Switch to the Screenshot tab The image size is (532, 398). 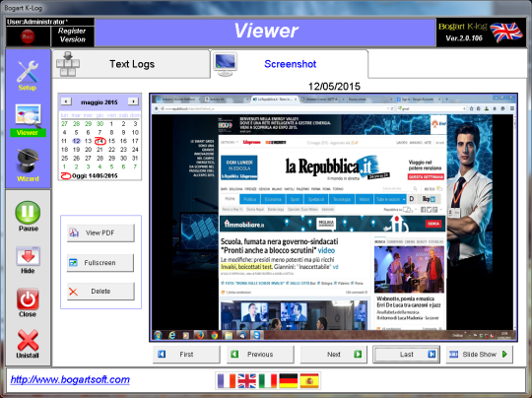(290, 64)
